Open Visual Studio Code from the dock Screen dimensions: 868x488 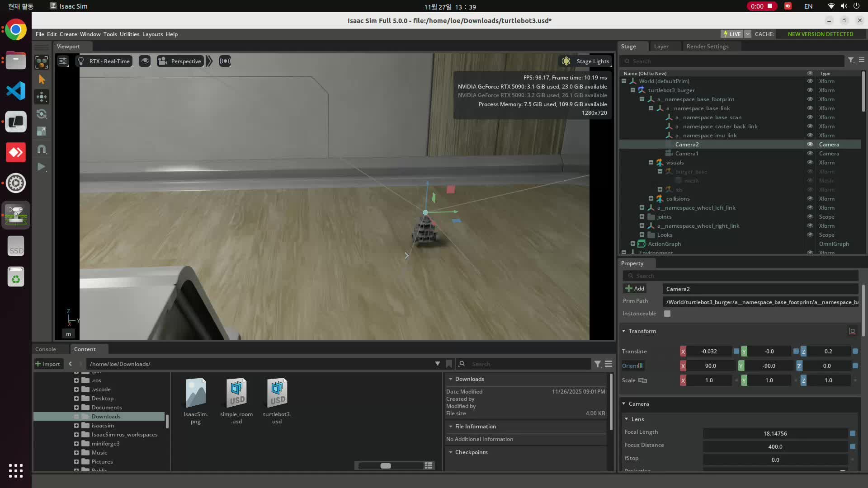16,91
